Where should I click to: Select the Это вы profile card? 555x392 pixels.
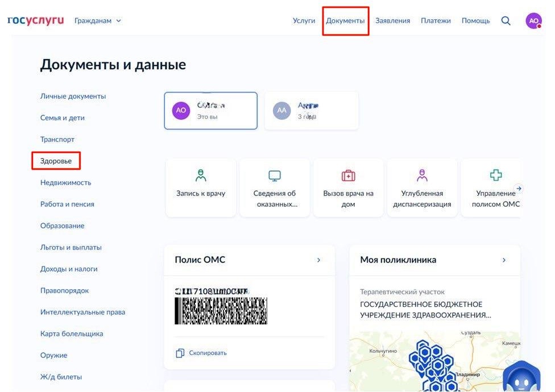(x=210, y=110)
